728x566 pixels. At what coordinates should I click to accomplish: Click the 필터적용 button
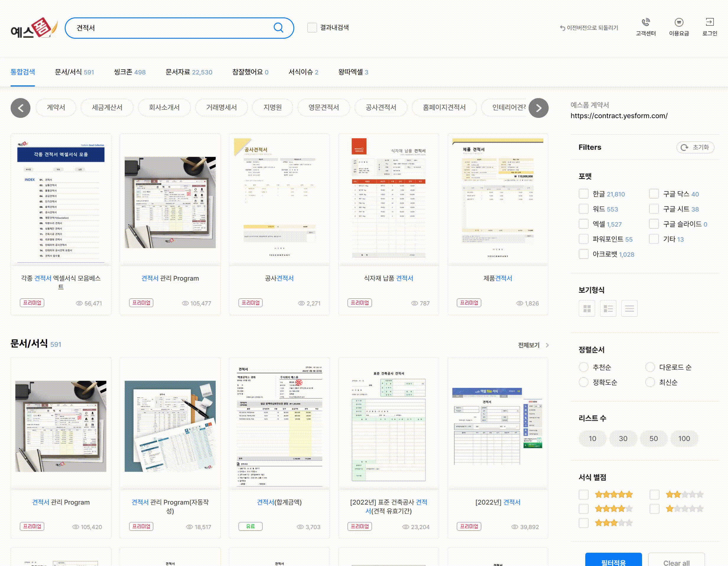(x=613, y=561)
